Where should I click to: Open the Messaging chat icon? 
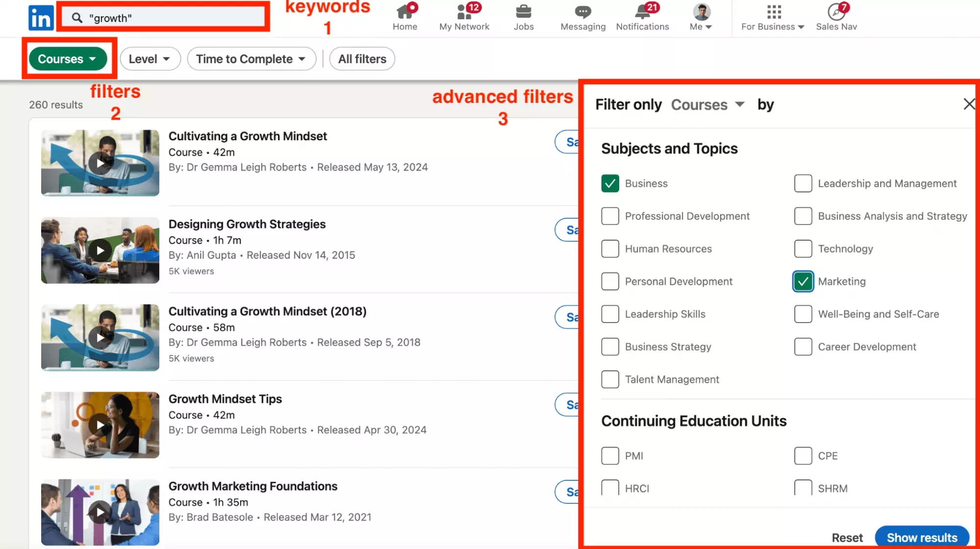click(x=583, y=12)
